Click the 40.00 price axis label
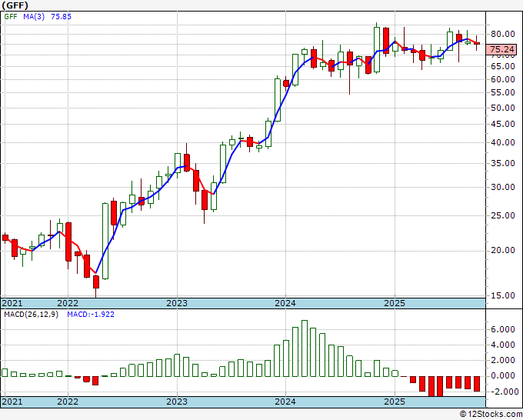 pyautogui.click(x=503, y=142)
